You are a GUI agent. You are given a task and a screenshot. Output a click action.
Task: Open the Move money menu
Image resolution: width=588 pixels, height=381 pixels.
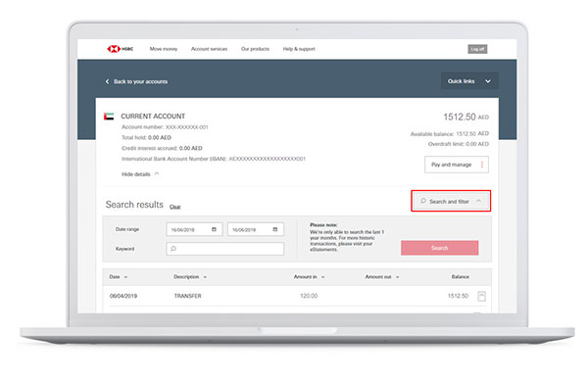[164, 49]
